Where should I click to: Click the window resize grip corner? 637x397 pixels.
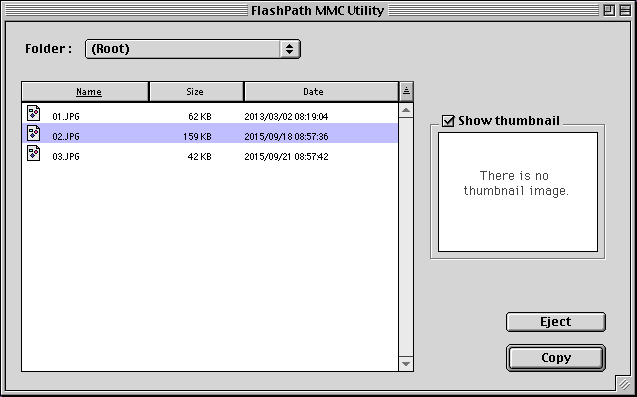(624, 383)
